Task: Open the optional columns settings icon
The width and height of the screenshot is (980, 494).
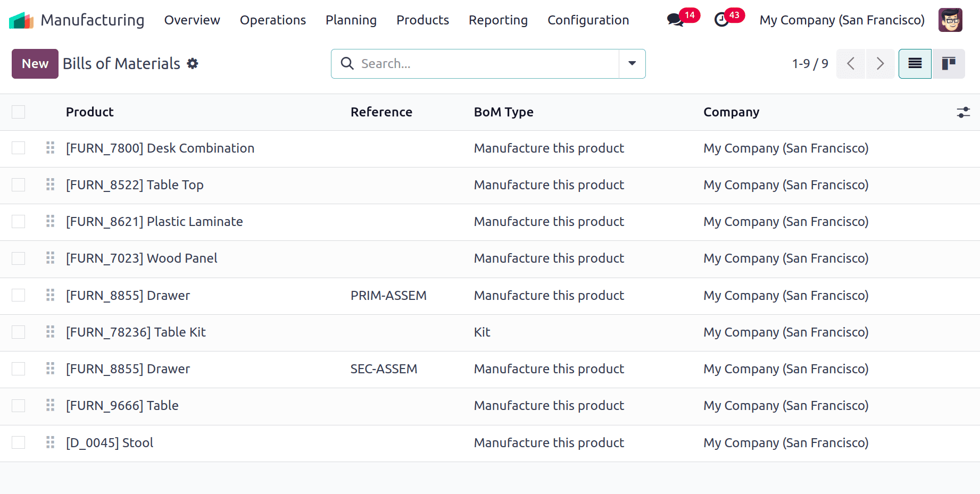Action: tap(964, 112)
